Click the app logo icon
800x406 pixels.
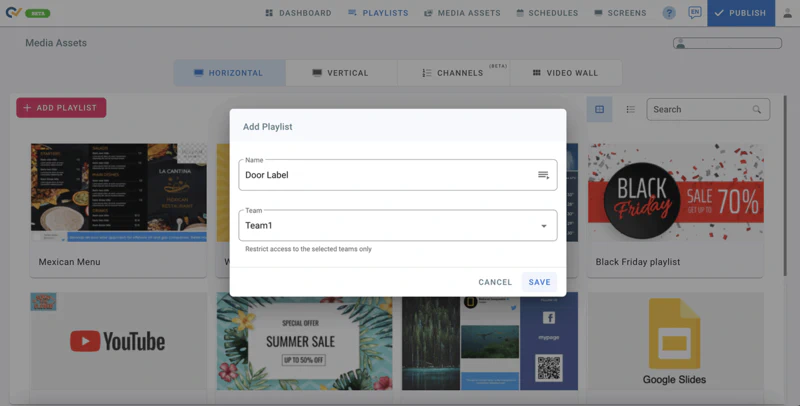pos(13,12)
